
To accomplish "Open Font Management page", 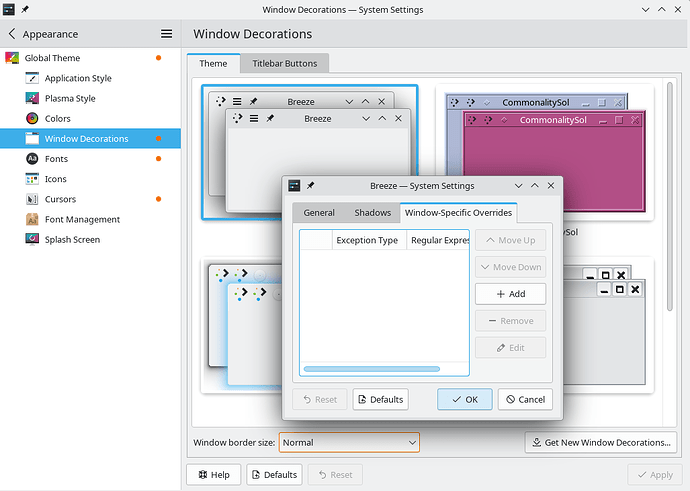I will coord(90,219).
